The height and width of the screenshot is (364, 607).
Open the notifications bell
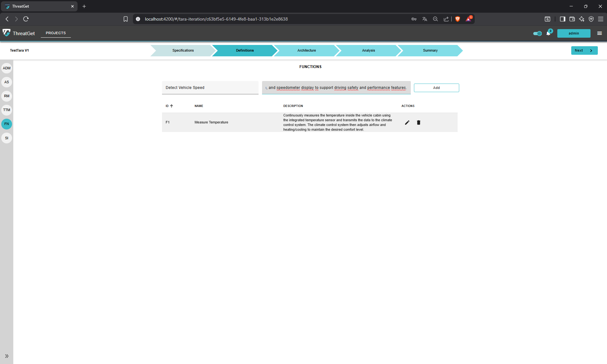click(x=548, y=33)
